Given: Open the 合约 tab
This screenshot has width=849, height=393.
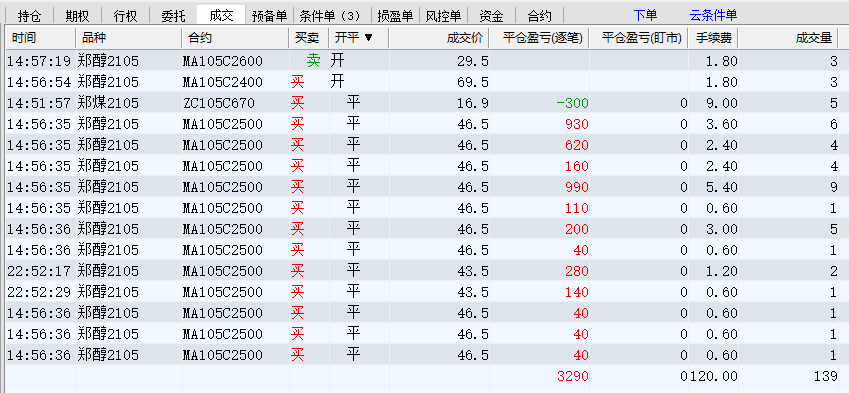Looking at the screenshot, I should coord(539,15).
